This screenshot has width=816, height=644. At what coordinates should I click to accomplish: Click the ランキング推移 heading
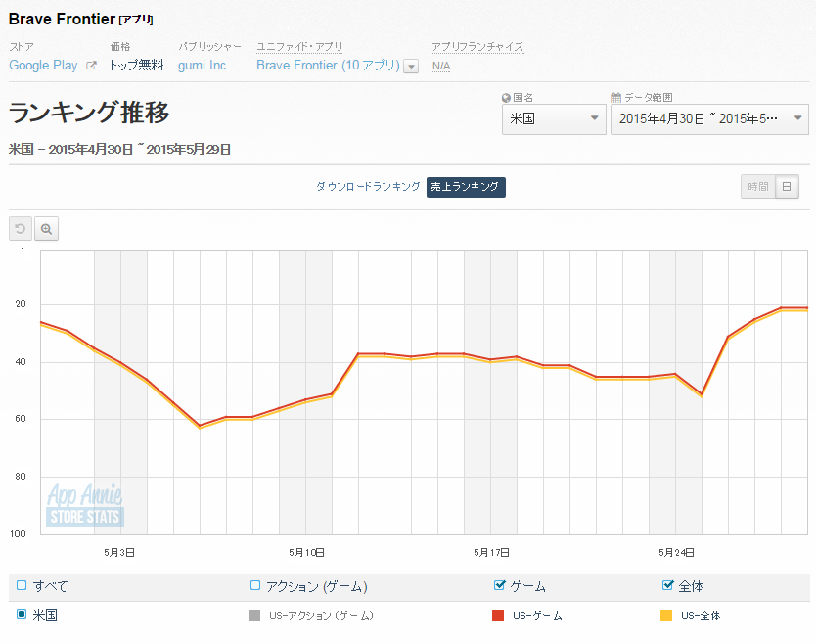[89, 113]
